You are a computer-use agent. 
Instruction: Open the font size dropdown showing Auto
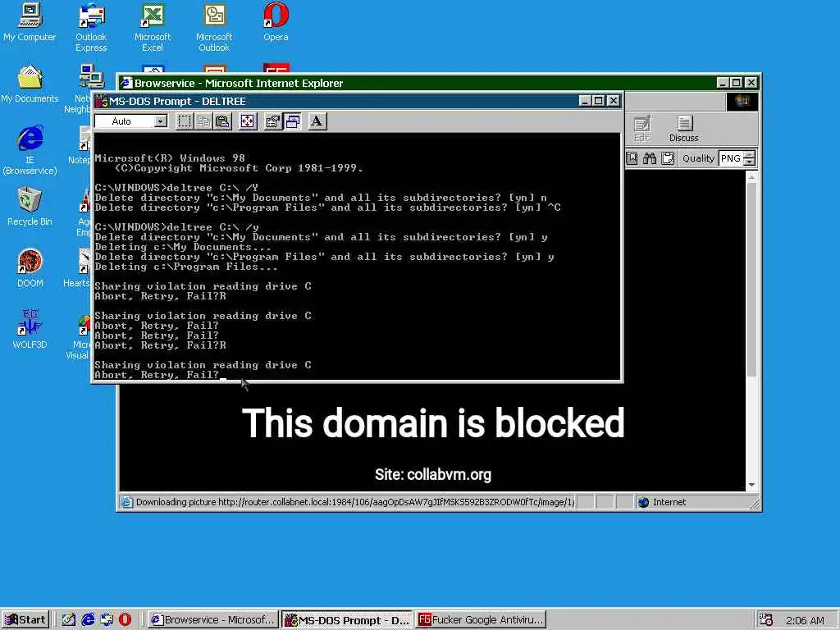pyautogui.click(x=160, y=121)
